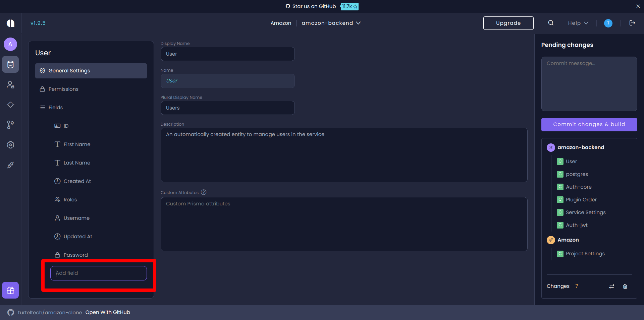Open Git settings from the sidebar branch icon
This screenshot has height=320, width=644.
coord(10,125)
